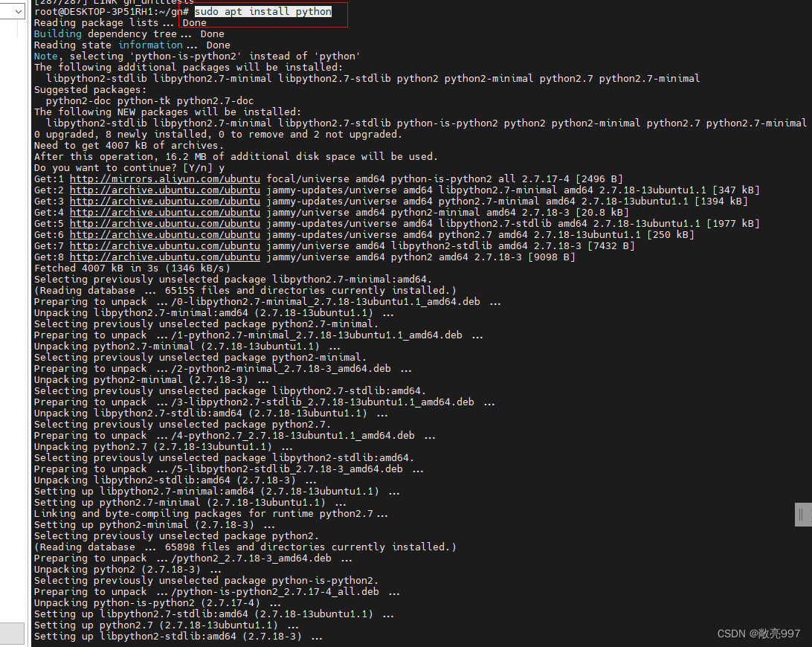The image size is (812, 647).
Task: Click the "Note, selecting 'python-is-python2'" line
Action: [x=197, y=57]
